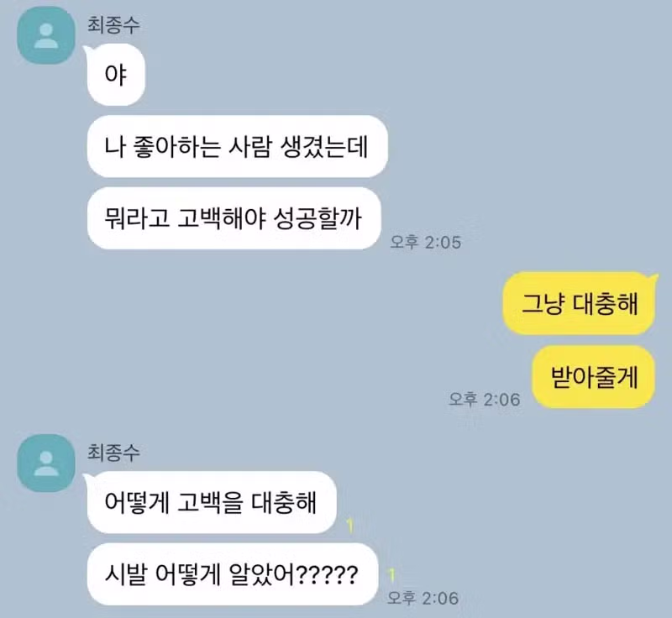
Task: Click the tail of the yellow 그냥 대충해 bubble
Action: (654, 279)
